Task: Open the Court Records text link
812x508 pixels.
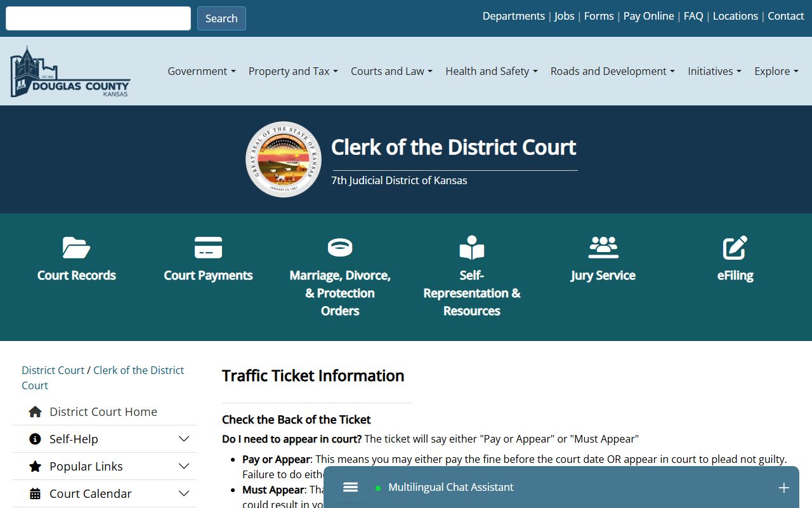Action: [x=76, y=276]
